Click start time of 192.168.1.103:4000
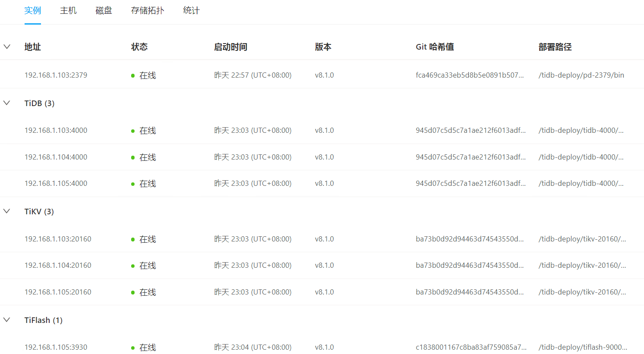Image resolution: width=644 pixels, height=354 pixels. pos(253,130)
